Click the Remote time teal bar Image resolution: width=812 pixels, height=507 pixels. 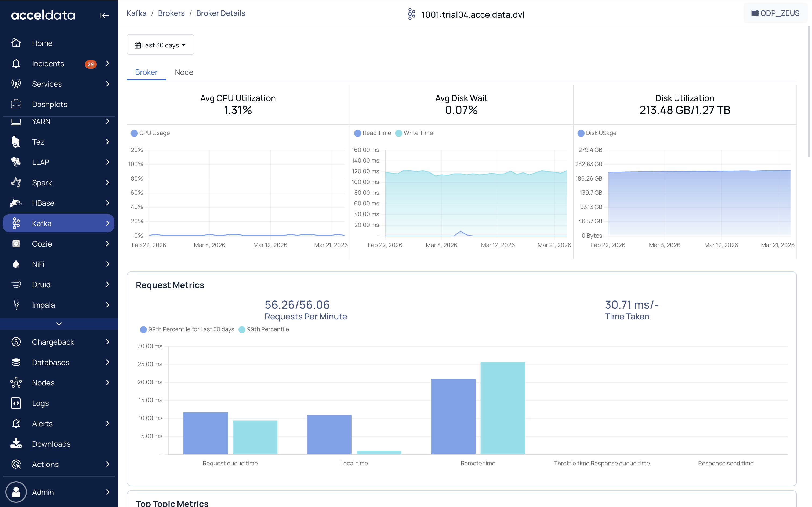(x=502, y=408)
